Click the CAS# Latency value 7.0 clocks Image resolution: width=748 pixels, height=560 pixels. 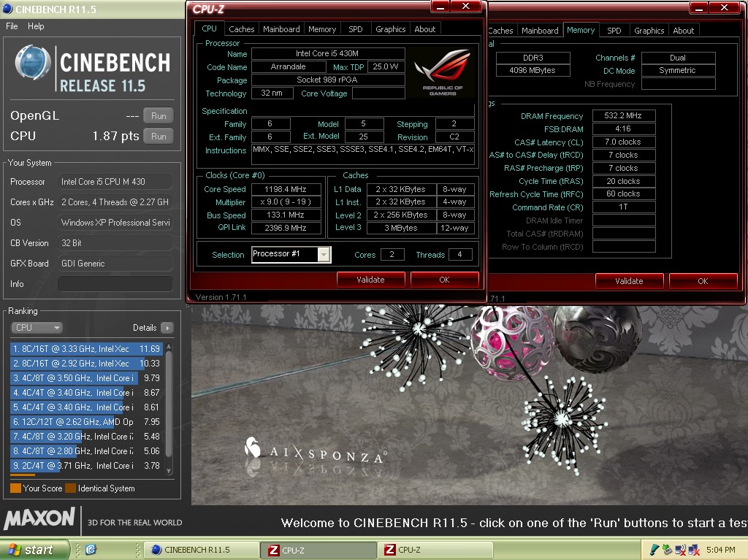point(624,142)
